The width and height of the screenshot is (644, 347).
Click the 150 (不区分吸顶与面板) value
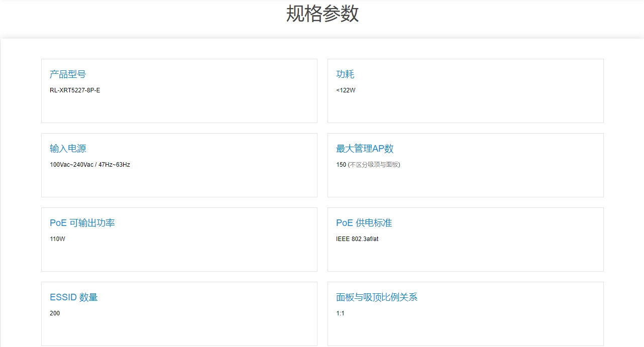coord(368,165)
